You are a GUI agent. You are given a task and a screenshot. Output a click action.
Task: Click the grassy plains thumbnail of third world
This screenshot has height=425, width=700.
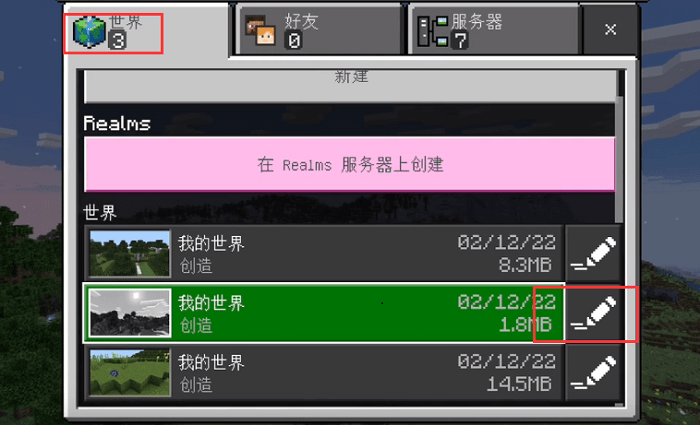click(130, 373)
